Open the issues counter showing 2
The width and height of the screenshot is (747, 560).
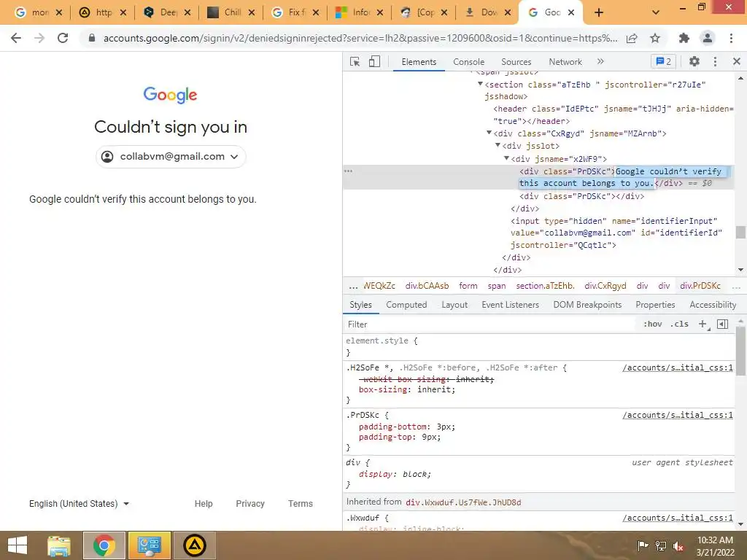coord(664,61)
